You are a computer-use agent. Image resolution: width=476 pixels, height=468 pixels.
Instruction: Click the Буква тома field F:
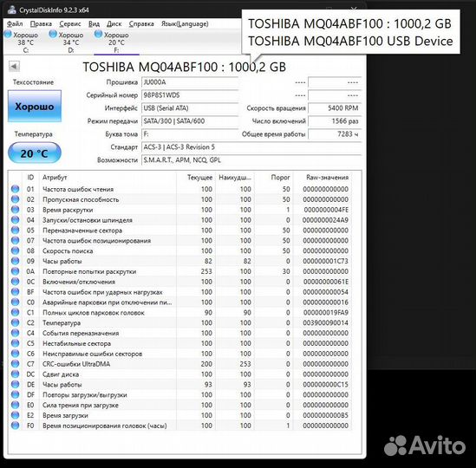pos(190,134)
